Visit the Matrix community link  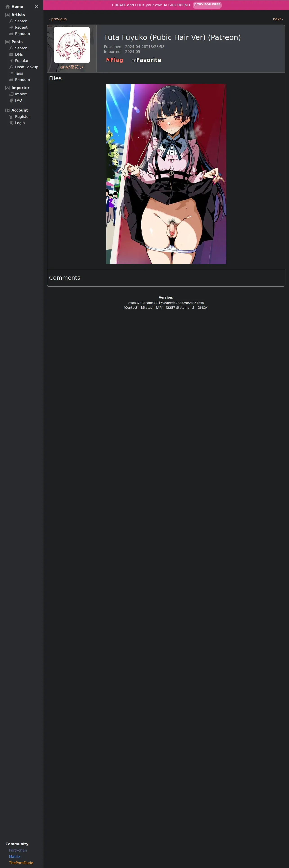pos(14,857)
